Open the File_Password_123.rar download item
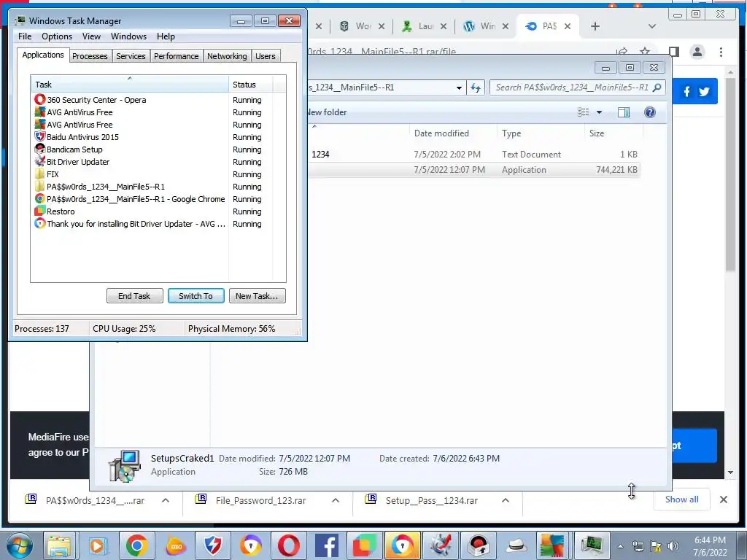 point(260,500)
